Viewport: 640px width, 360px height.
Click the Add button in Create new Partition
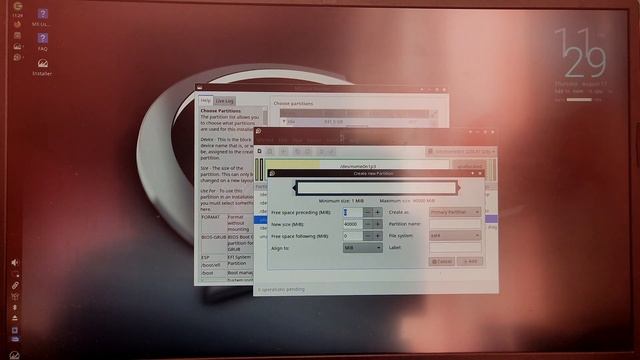[x=470, y=261]
